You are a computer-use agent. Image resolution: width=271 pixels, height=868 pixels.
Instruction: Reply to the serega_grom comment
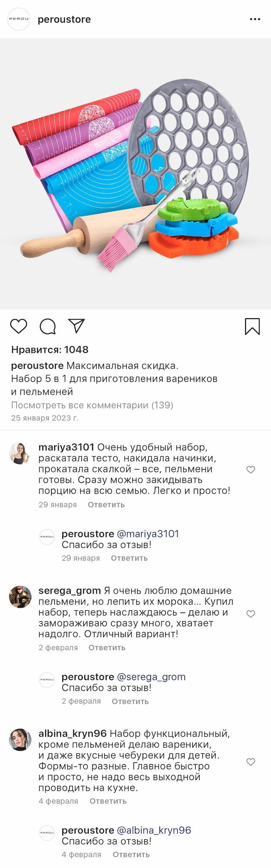(x=107, y=648)
